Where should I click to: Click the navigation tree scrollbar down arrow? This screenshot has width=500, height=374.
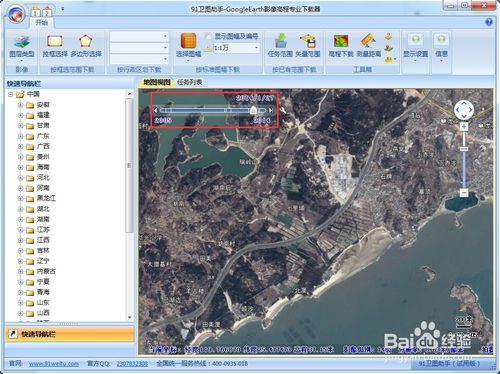(x=130, y=317)
